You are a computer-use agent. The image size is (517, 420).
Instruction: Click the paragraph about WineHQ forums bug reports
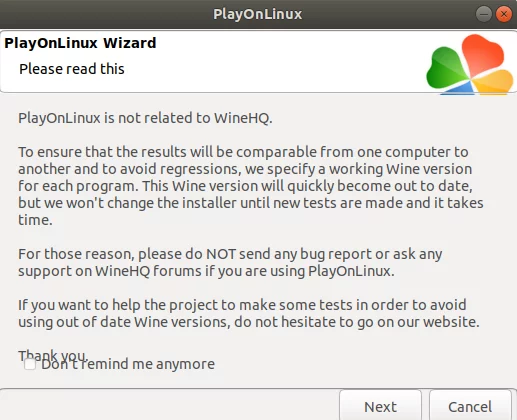pyautogui.click(x=230, y=263)
